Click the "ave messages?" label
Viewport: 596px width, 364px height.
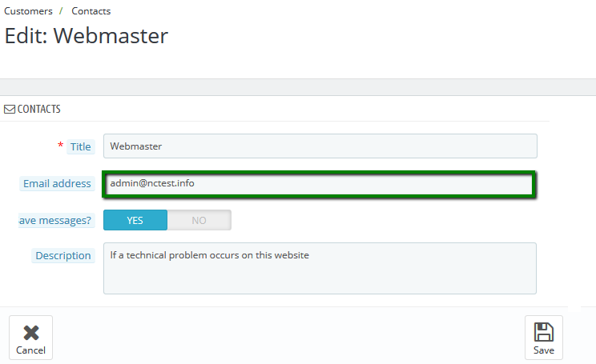[x=54, y=220]
